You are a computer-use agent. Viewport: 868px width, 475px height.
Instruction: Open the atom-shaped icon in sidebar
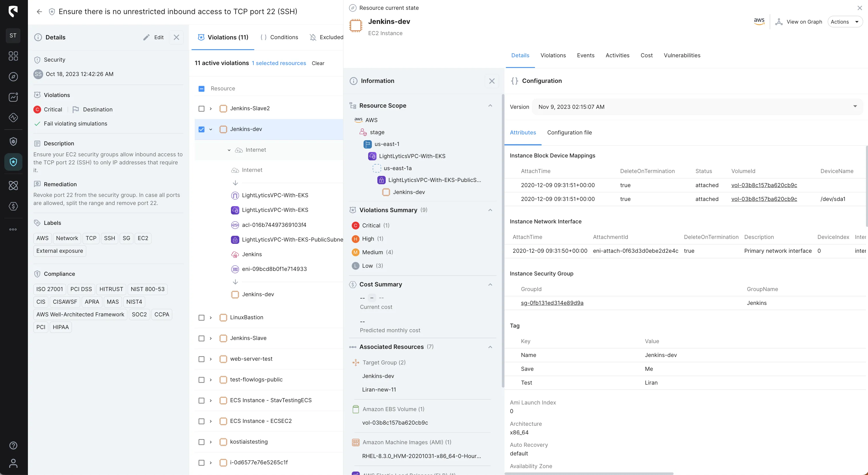pos(13,186)
